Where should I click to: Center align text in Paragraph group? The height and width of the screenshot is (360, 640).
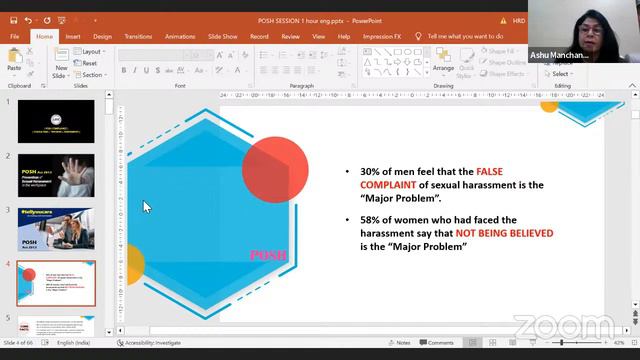[x=275, y=70]
